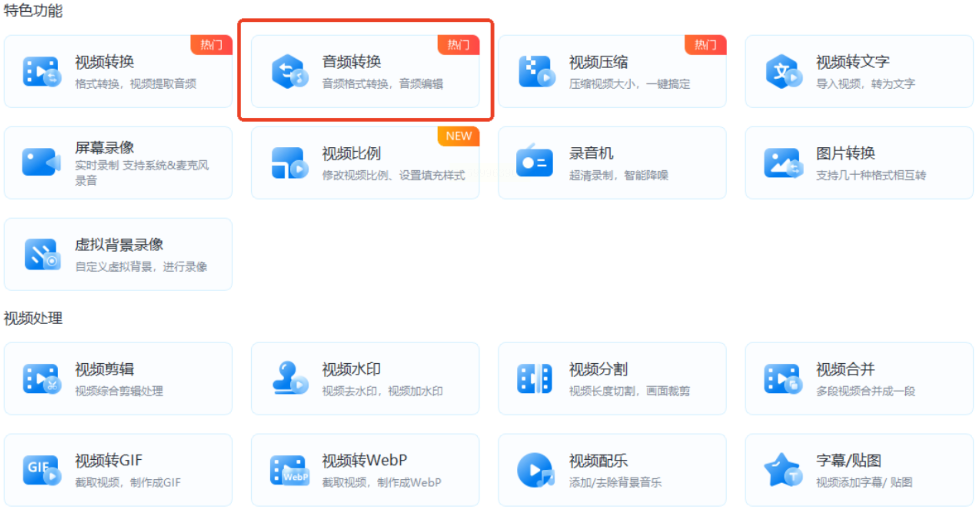Click the 视频添加字幕/贴图 description text

pyautogui.click(x=864, y=482)
